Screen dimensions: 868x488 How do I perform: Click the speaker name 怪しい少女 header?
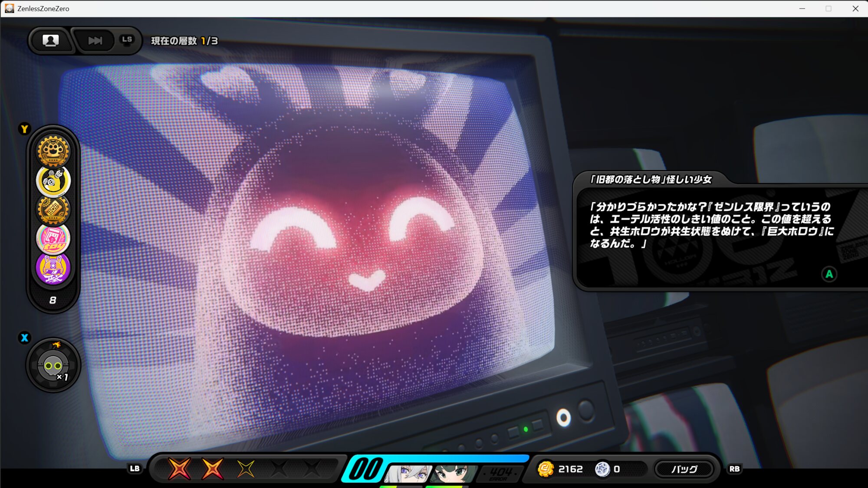650,180
